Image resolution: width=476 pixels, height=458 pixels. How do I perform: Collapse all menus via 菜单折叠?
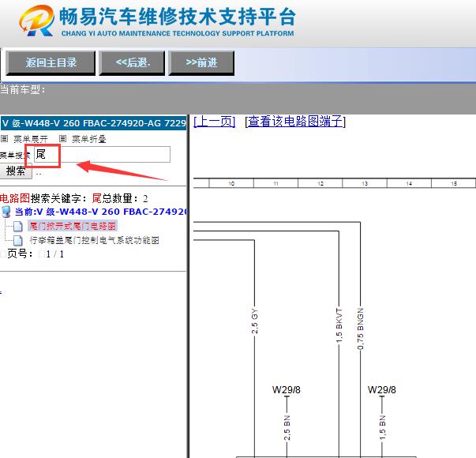pos(89,139)
